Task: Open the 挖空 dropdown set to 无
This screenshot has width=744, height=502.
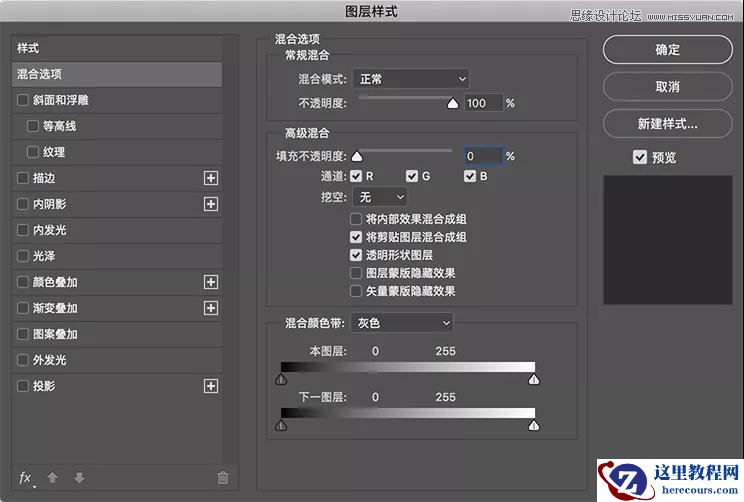Action: click(380, 197)
